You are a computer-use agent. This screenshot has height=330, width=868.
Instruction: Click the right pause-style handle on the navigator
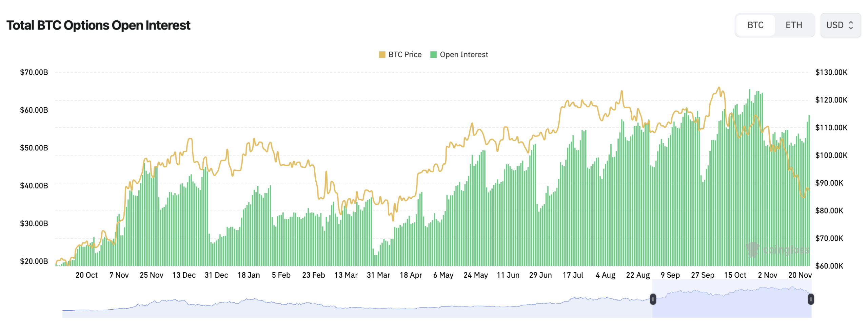coord(811,300)
